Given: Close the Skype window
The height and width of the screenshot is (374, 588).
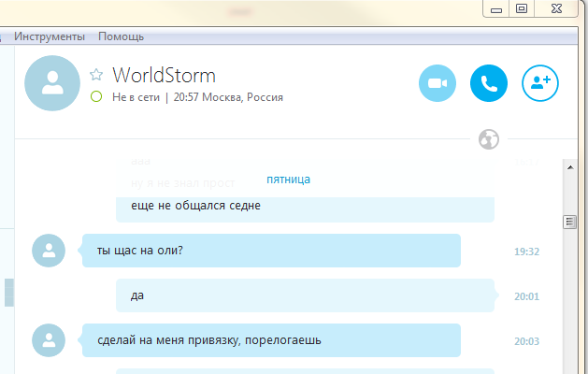Looking at the screenshot, I should tap(556, 8).
